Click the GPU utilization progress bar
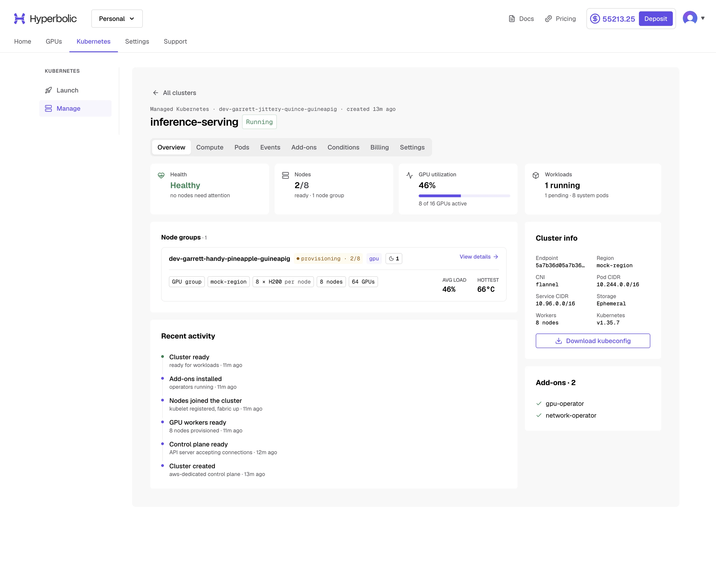This screenshot has width=716, height=588. click(x=464, y=196)
